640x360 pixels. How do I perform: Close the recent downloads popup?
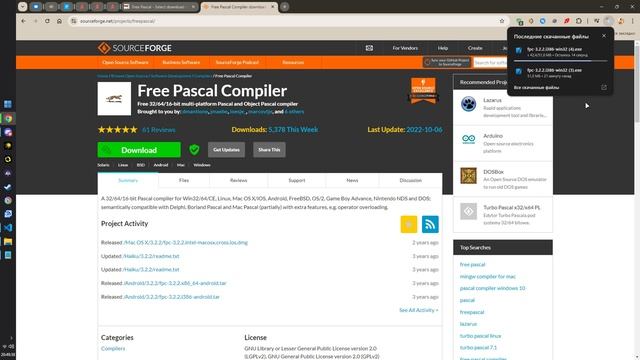[604, 36]
